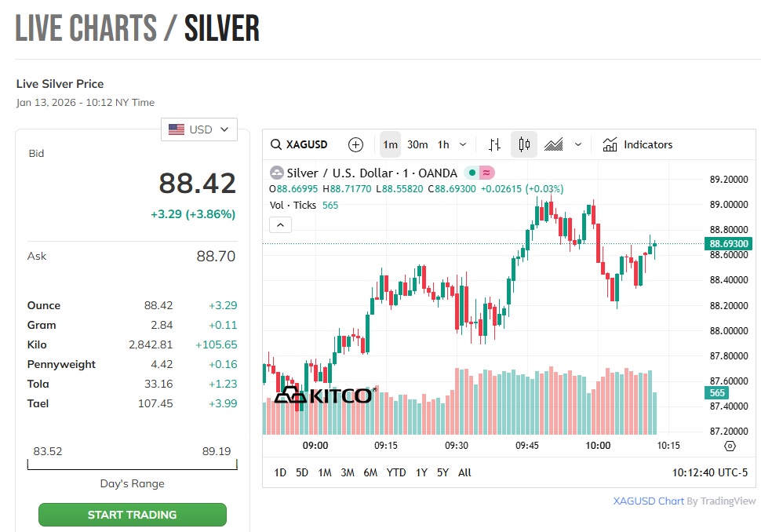Open the USD currency dropdown
The height and width of the screenshot is (532, 761).
pyautogui.click(x=199, y=129)
